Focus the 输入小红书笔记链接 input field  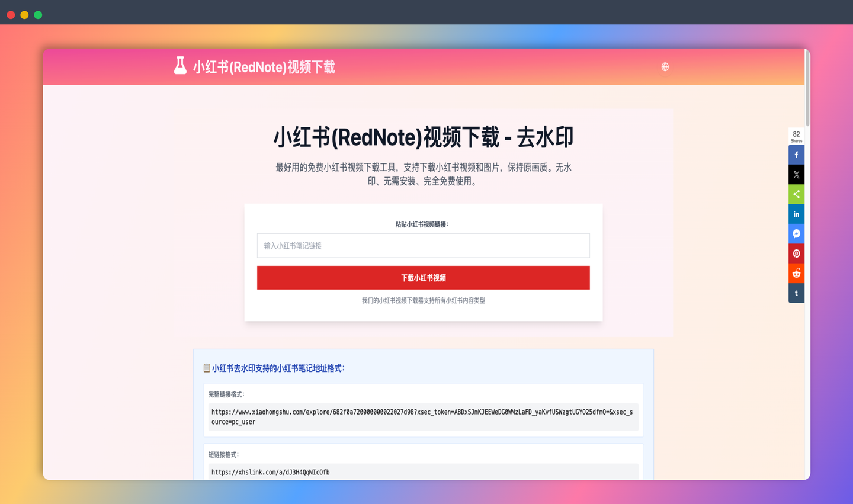424,246
